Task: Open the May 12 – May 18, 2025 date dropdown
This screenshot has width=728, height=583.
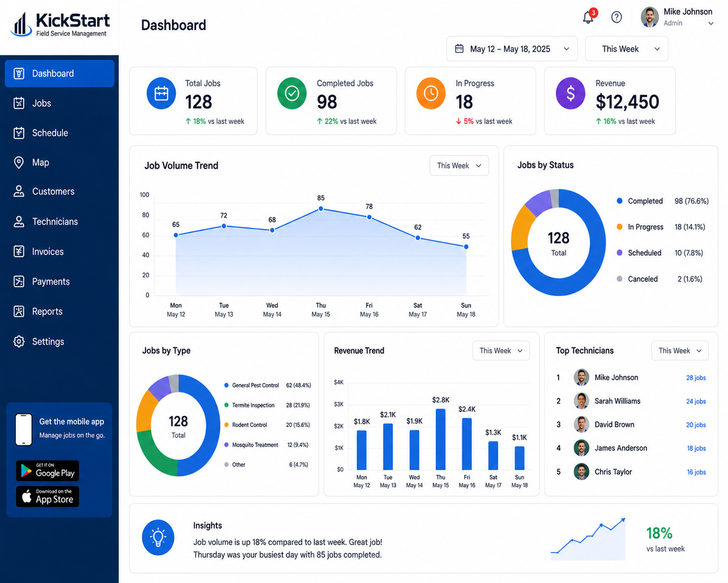Action: [x=512, y=49]
